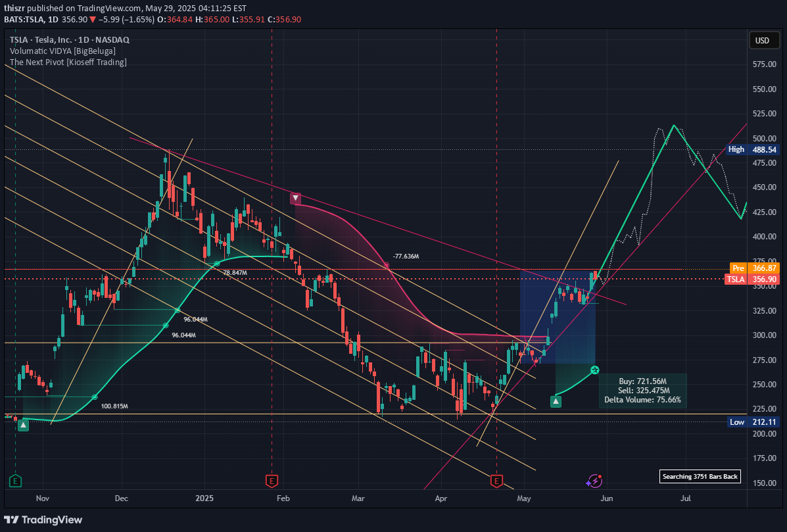Click the '2025' time axis label
Screen dimensions: 787x532
[204, 498]
